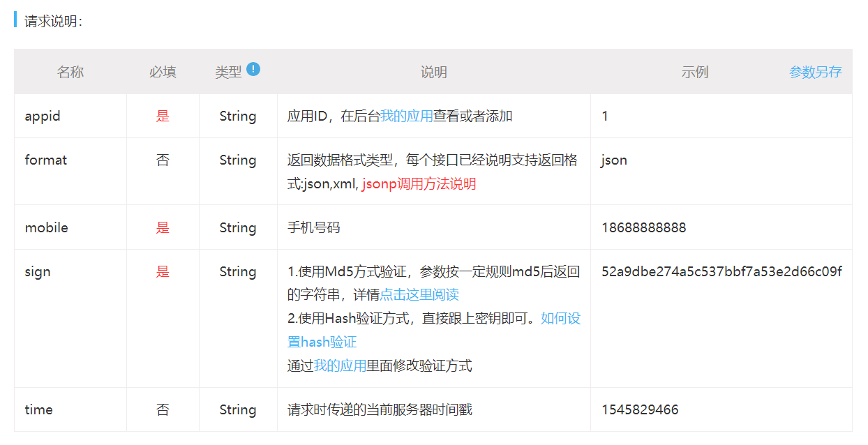Click the 必填 column header
868x445 pixels.
click(163, 72)
